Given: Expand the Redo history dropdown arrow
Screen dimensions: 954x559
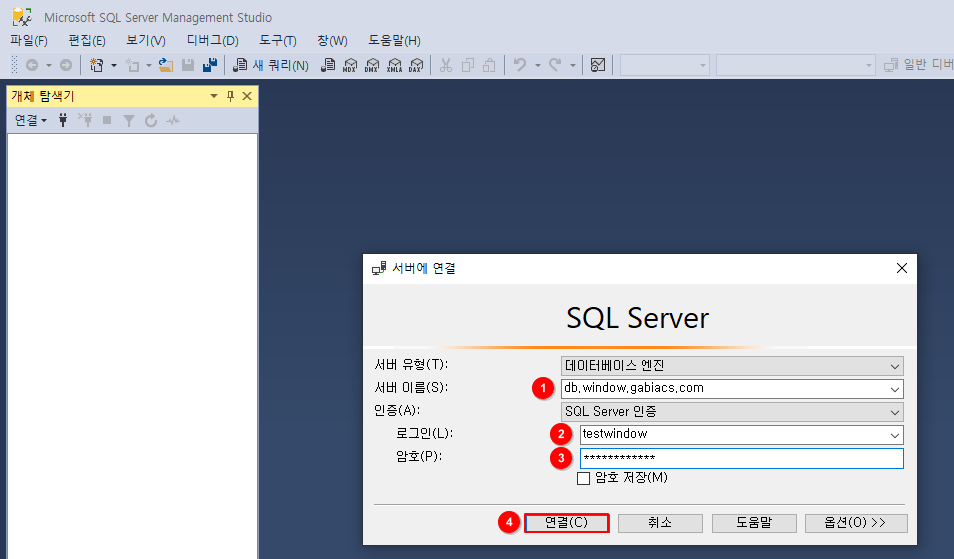Looking at the screenshot, I should (573, 65).
